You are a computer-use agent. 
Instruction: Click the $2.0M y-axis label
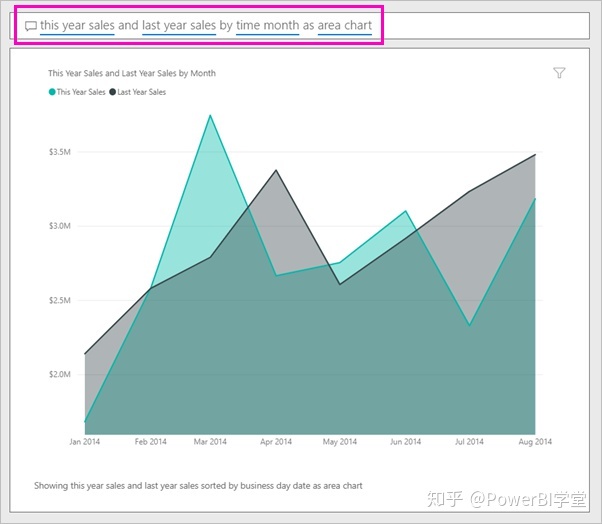coord(60,374)
